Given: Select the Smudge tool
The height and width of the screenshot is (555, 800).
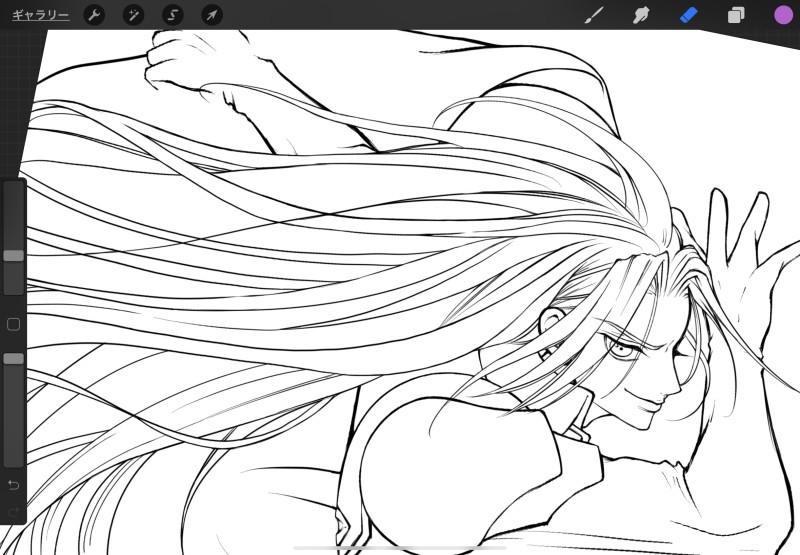Looking at the screenshot, I should pyautogui.click(x=641, y=15).
